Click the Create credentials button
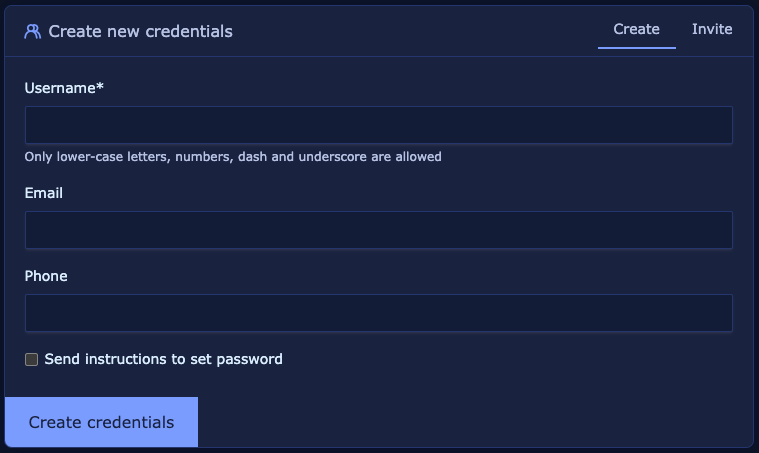The height and width of the screenshot is (453, 759). pos(102,422)
